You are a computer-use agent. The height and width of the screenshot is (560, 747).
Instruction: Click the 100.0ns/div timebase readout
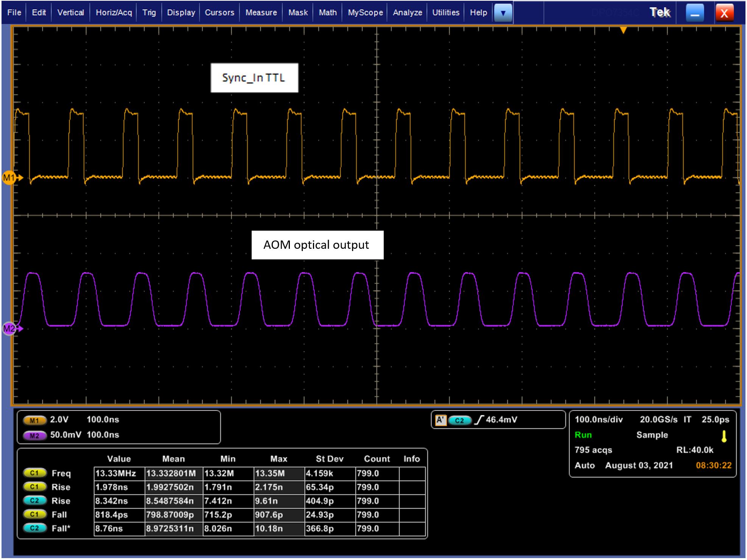599,419
